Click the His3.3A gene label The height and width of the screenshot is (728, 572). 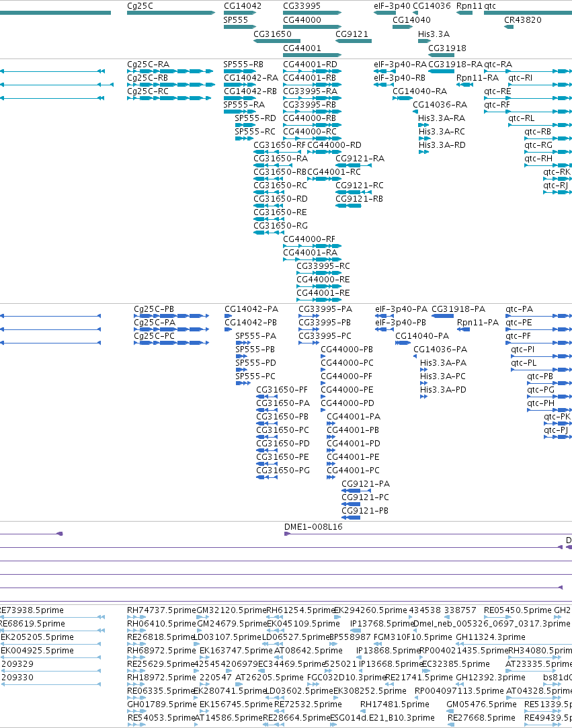434,34
